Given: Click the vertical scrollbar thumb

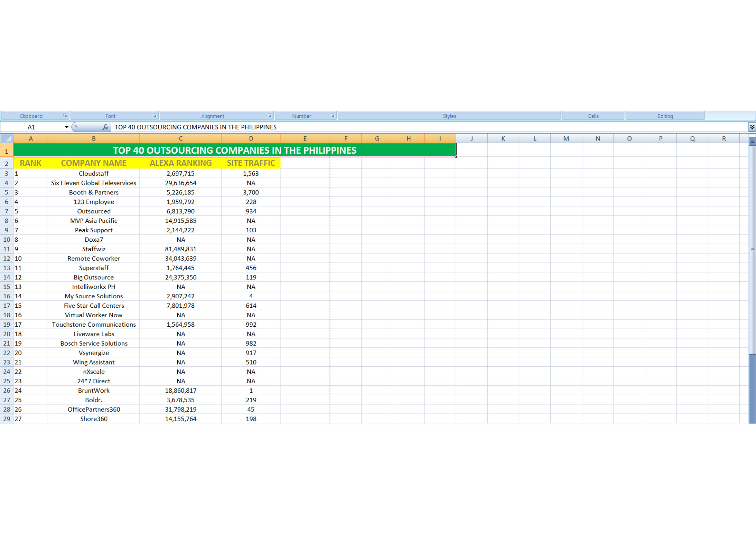Looking at the screenshot, I should [752, 249].
